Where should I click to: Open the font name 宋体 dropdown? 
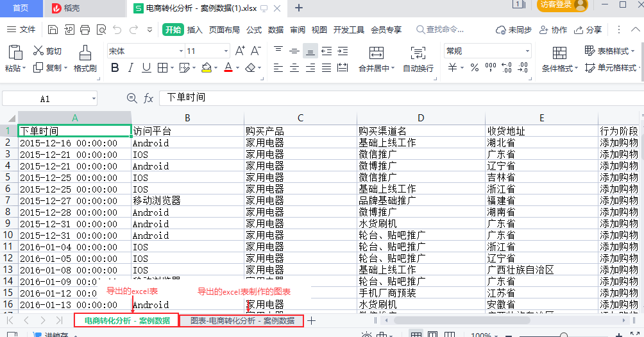tap(181, 51)
